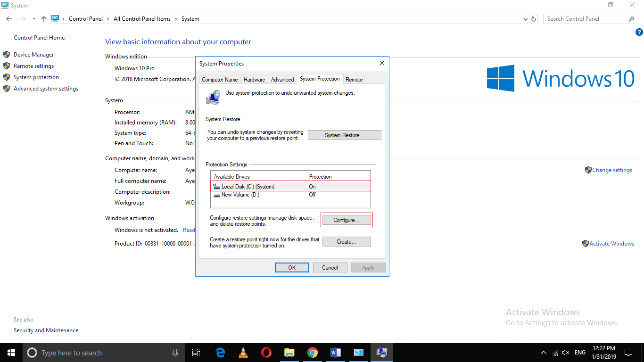Open the System Restore dialog
The image size is (644, 362).
click(x=344, y=135)
